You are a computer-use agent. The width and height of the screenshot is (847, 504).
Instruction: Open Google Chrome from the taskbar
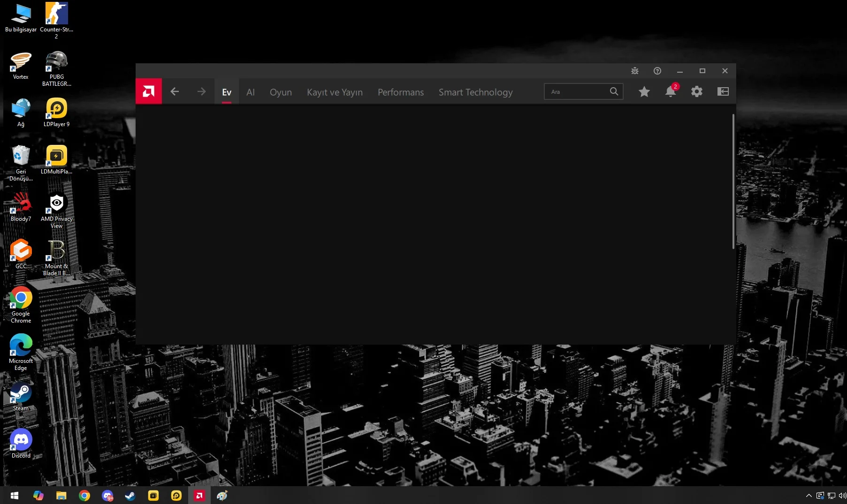pos(84,496)
